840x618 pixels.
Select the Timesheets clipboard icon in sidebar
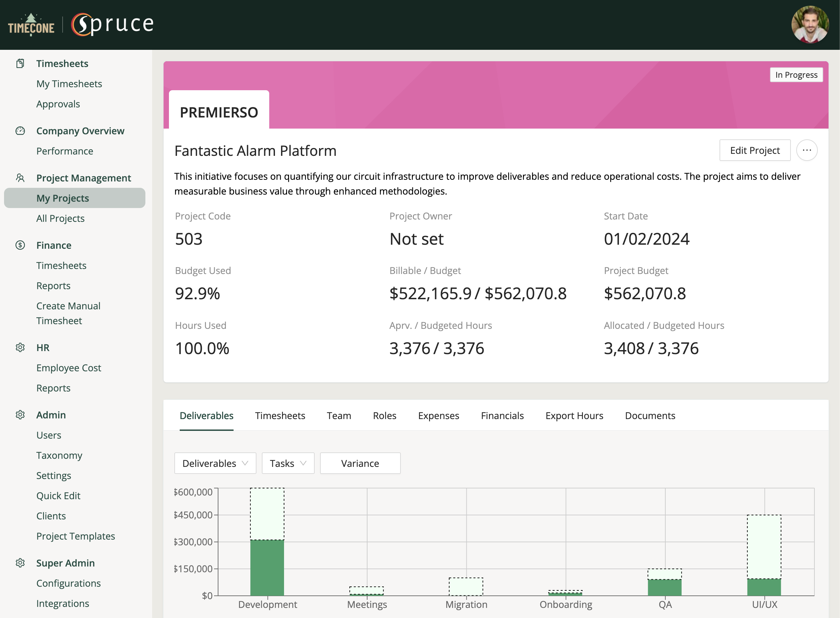tap(20, 63)
